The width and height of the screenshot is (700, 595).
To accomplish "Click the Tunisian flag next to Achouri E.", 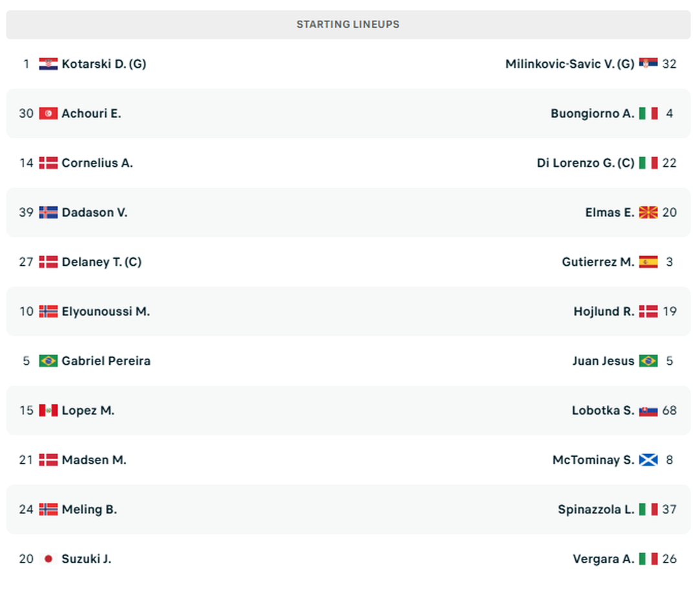I will [48, 113].
